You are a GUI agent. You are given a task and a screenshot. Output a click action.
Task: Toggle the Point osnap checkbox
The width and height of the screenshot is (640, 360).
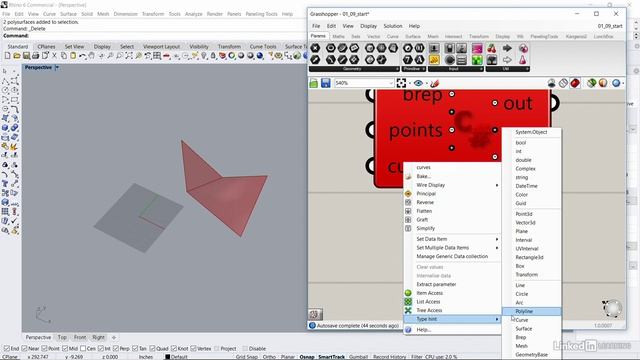coord(44,349)
